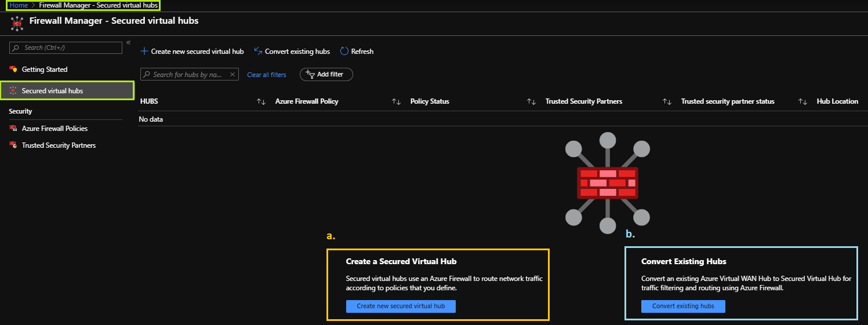Collapse the sidebar with double chevron
This screenshot has height=325, width=868.
coord(128,42)
